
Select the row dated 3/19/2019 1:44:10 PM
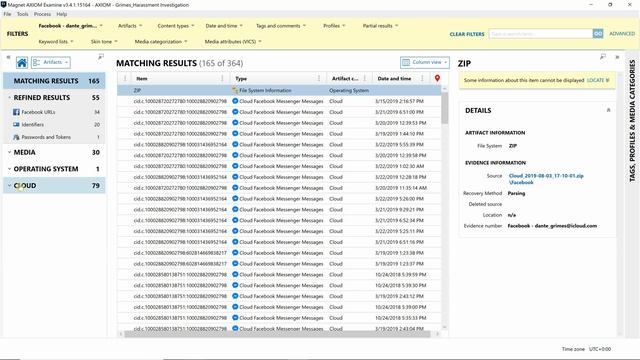pos(279,133)
